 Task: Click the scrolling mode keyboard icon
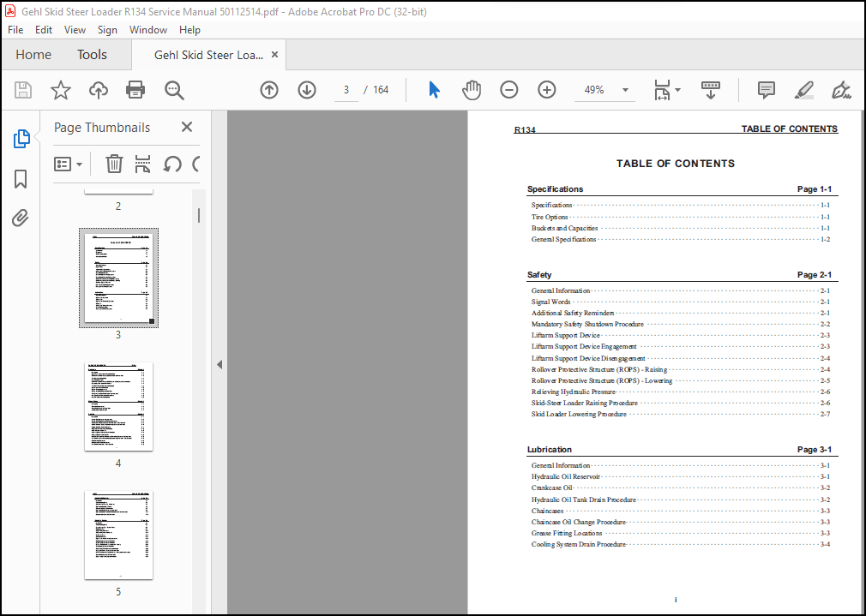(710, 90)
